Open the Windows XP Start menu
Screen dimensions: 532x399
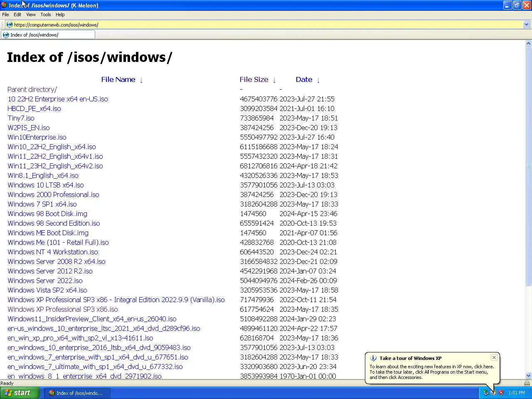coord(20,393)
